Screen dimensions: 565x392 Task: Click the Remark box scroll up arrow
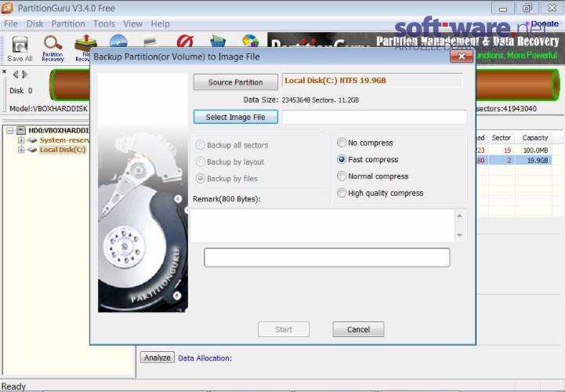tap(460, 216)
